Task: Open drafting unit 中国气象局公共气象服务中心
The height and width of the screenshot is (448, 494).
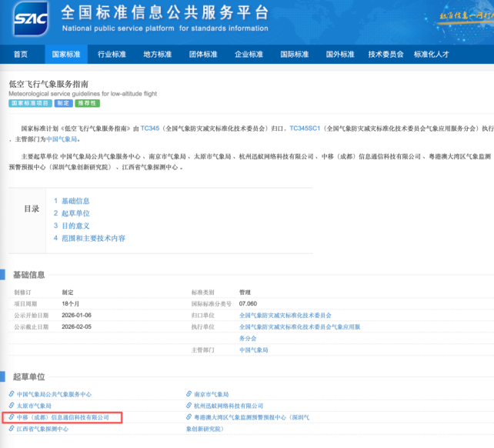Action: pos(54,394)
